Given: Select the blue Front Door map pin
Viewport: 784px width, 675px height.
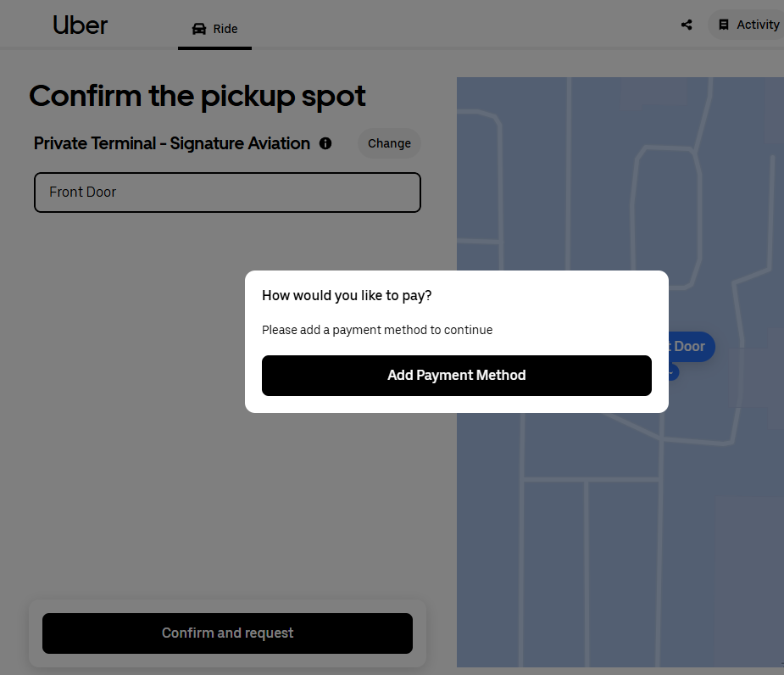Looking at the screenshot, I should 692,346.
